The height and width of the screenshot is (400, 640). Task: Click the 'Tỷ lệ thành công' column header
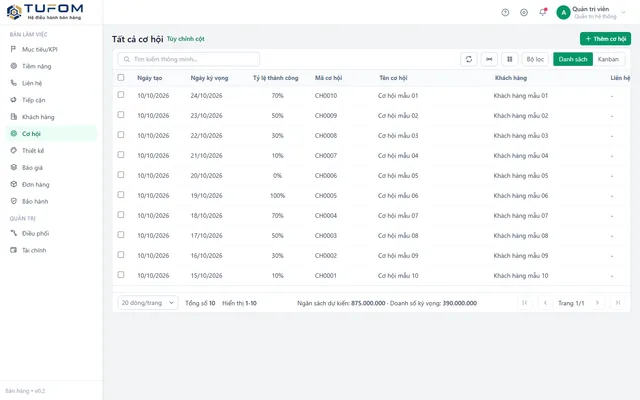point(276,78)
